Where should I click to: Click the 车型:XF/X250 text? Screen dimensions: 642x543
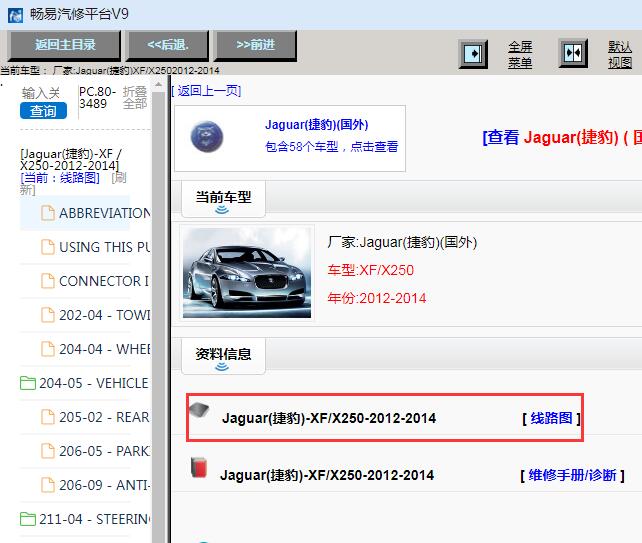(x=371, y=270)
